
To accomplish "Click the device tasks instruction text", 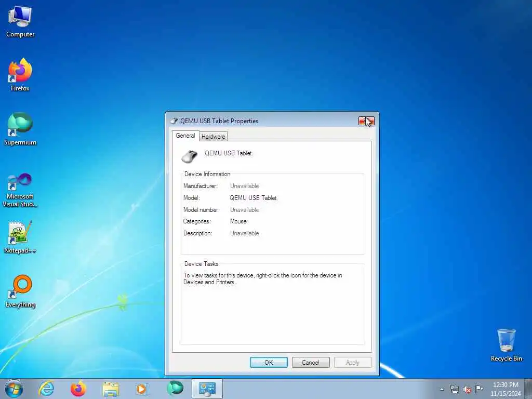I will [x=262, y=279].
